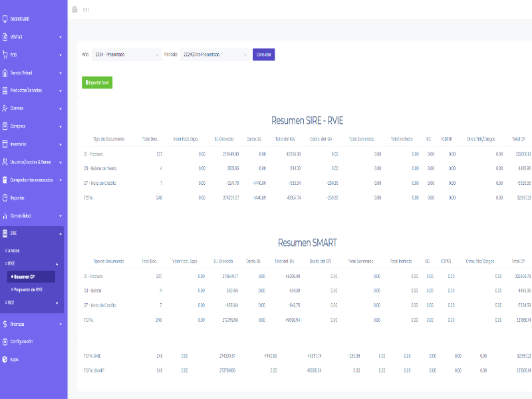This screenshot has width=532, height=399.
Task: Click the Comprobantes avanzados icon
Action: point(5,180)
